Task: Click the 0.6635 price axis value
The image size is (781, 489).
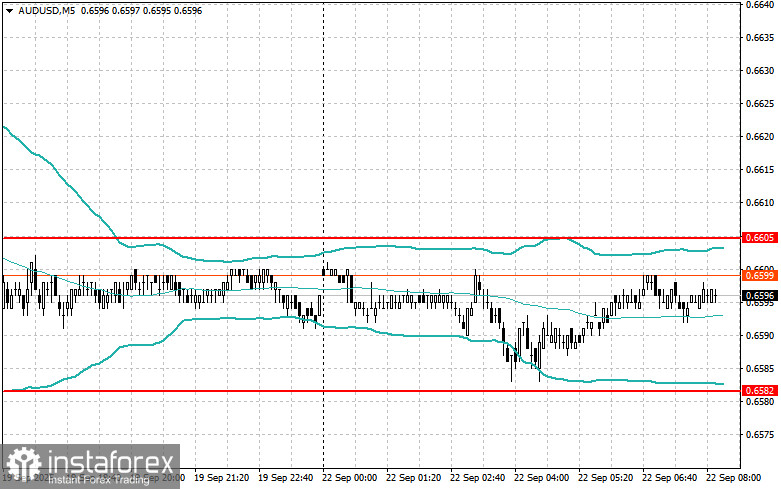Action: tap(760, 38)
